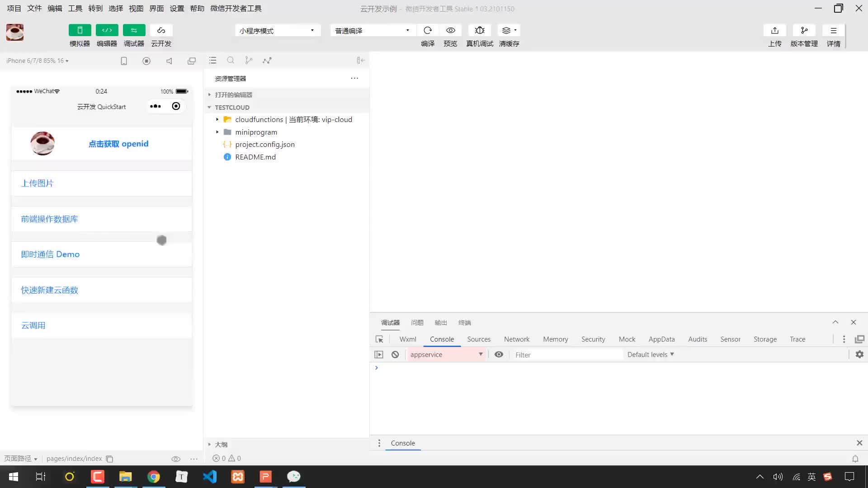Click the source control branch icon

[x=249, y=60]
